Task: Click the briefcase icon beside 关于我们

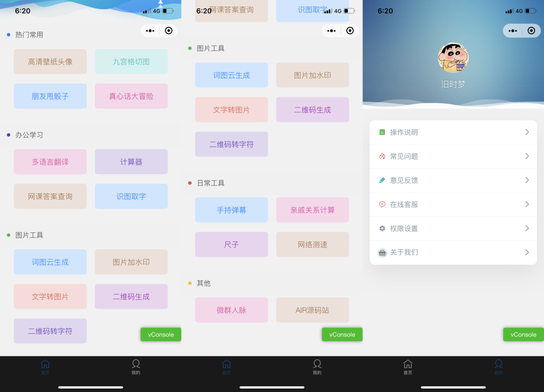Action: pos(382,252)
